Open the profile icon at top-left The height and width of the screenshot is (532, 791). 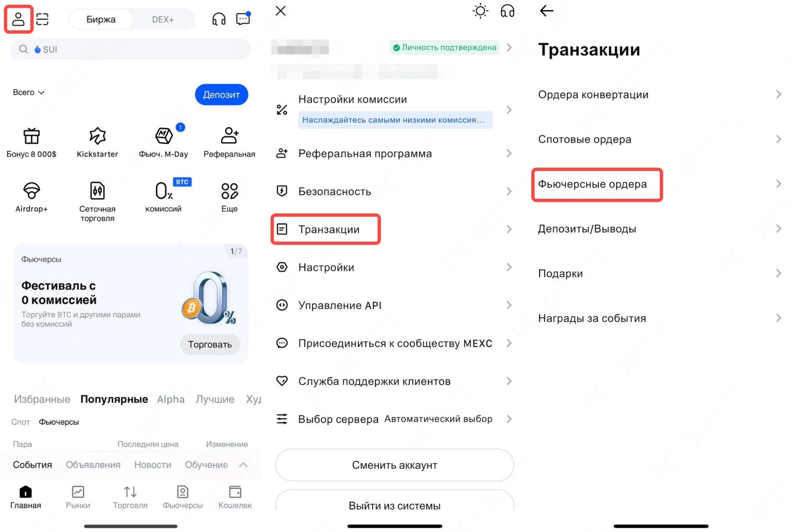[18, 19]
